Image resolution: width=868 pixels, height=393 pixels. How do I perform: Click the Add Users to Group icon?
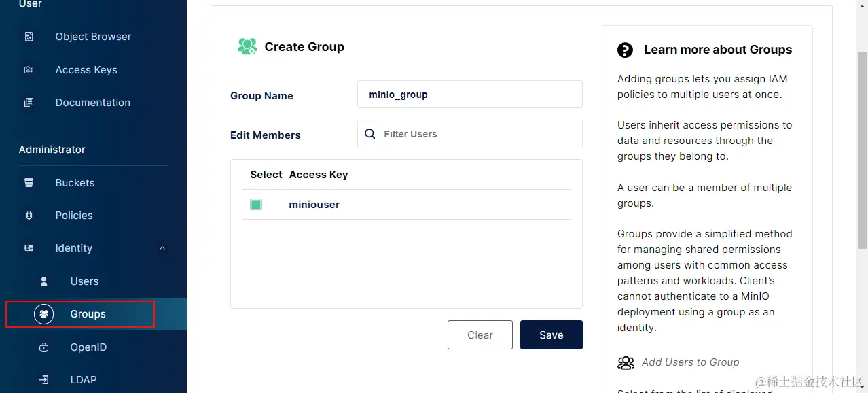pyautogui.click(x=626, y=362)
